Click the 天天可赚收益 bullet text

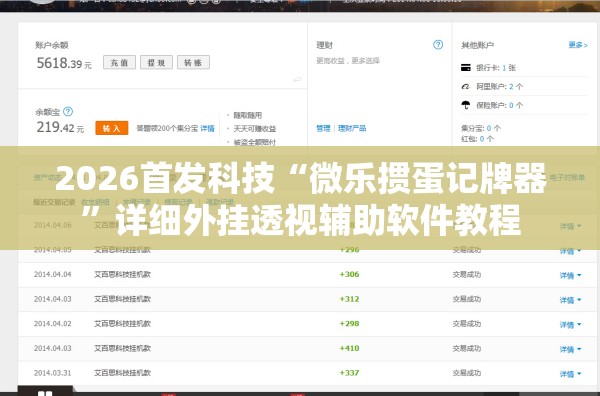(254, 129)
